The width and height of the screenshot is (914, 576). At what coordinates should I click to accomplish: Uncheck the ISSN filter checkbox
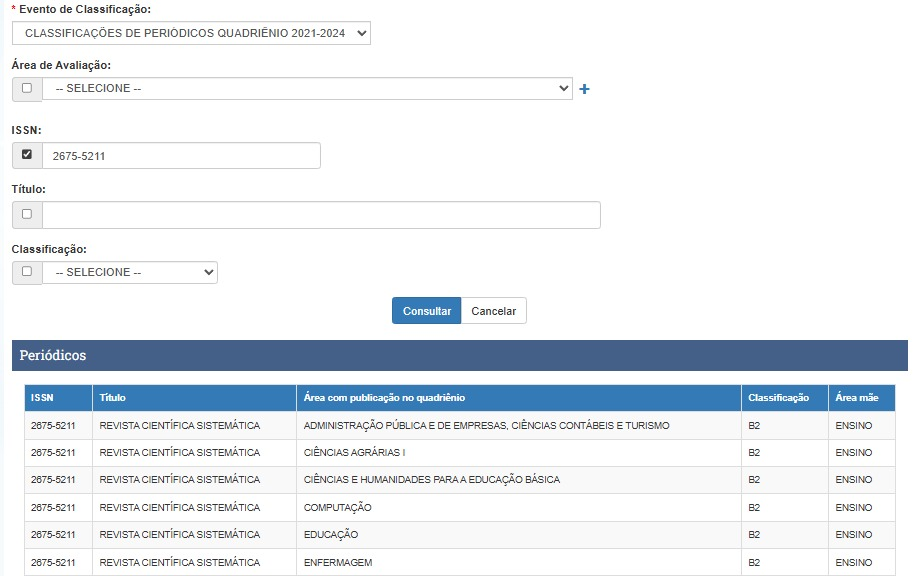pos(27,155)
